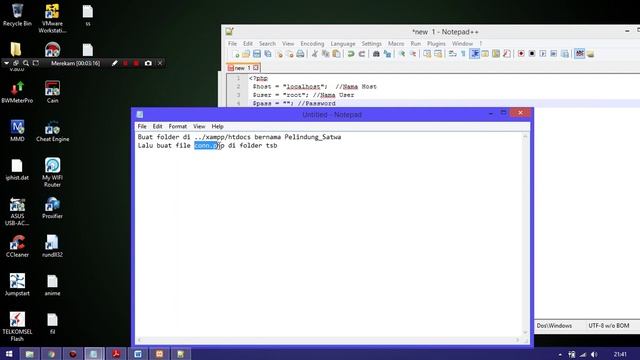Toggle Word Wrap icon in Notepad++ toolbar
The width and height of the screenshot is (640, 360).
pyautogui.click(x=452, y=54)
